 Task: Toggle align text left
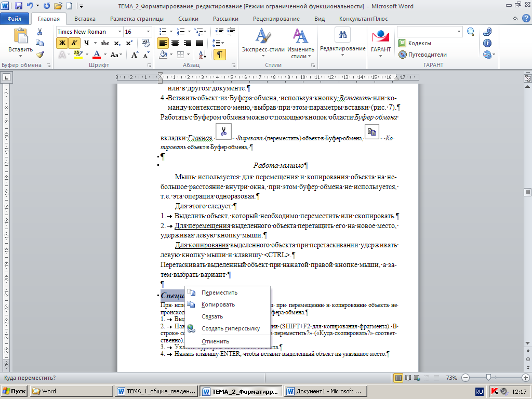163,43
